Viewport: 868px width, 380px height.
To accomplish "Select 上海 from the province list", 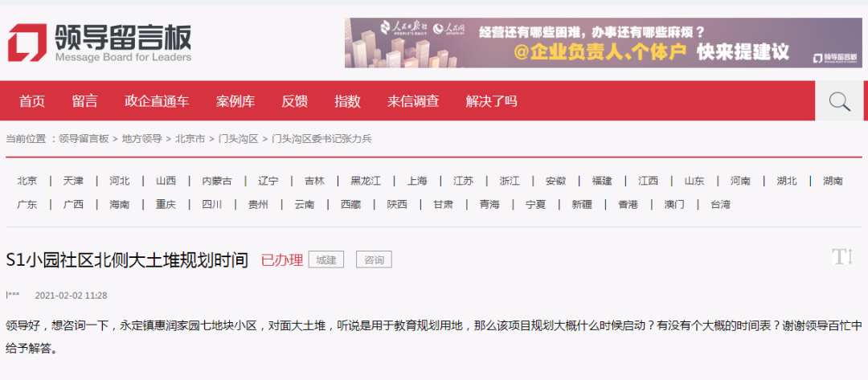I will click(x=417, y=181).
